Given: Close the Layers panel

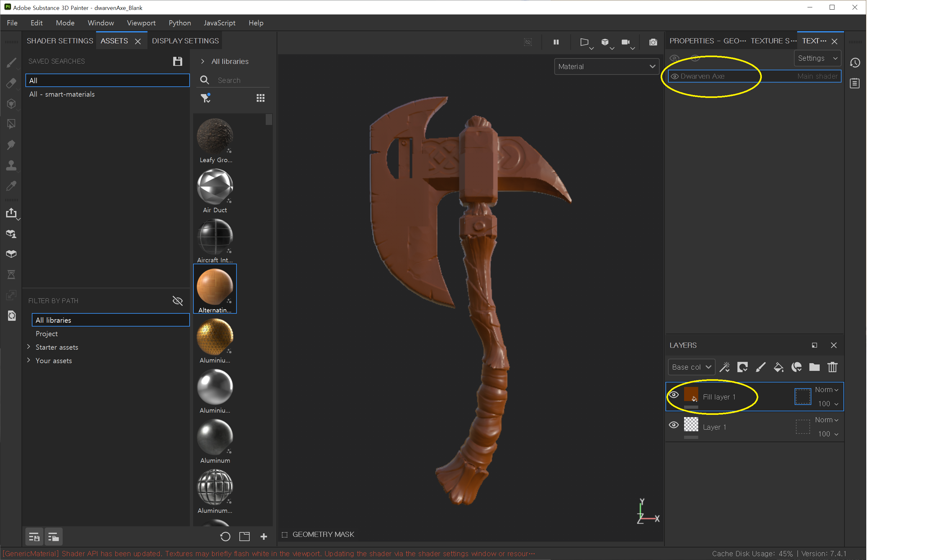Looking at the screenshot, I should point(834,345).
